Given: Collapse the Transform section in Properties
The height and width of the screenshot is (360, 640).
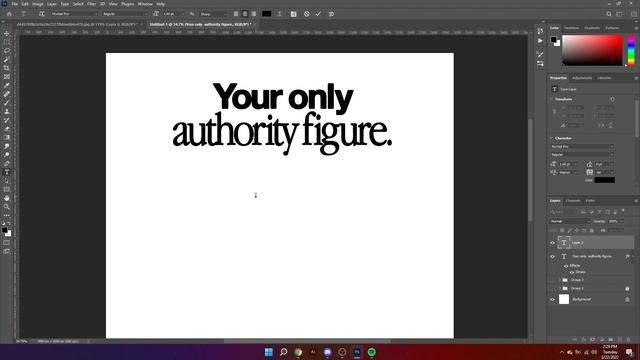Looking at the screenshot, I should click(551, 99).
